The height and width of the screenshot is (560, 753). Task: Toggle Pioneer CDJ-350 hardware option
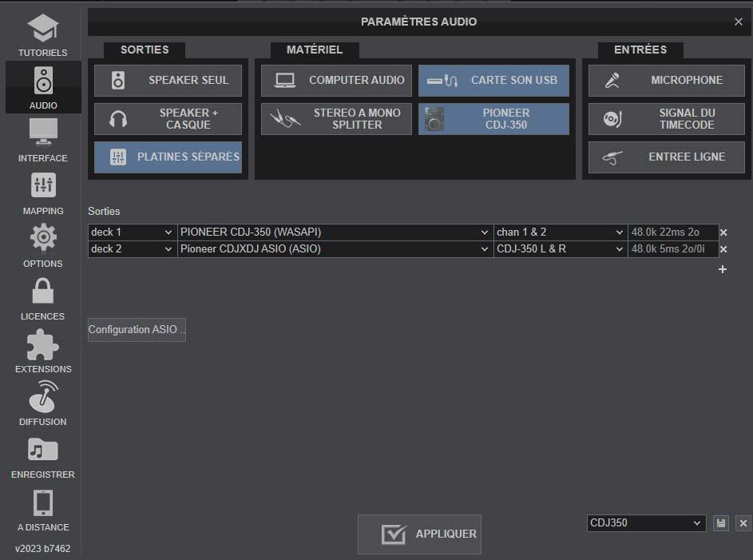click(x=493, y=118)
